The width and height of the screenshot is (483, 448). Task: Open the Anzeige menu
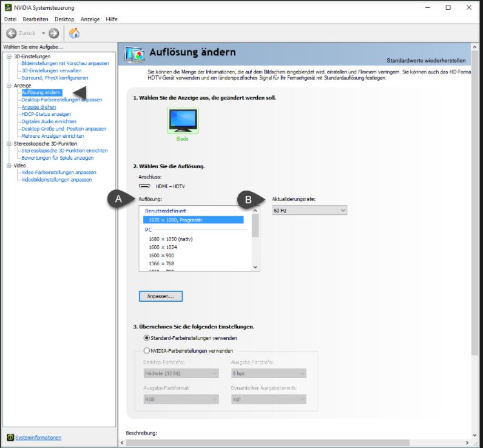(x=90, y=19)
